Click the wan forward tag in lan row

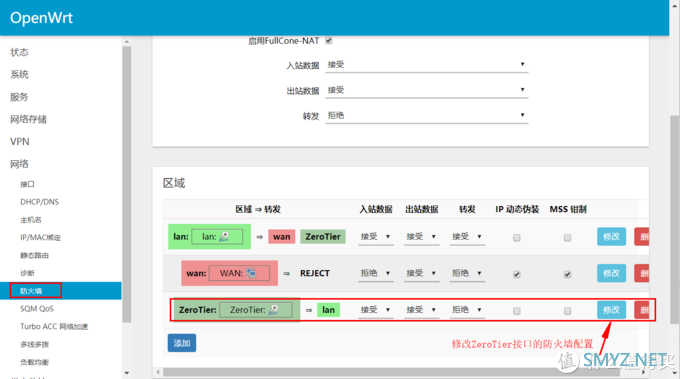(x=281, y=237)
